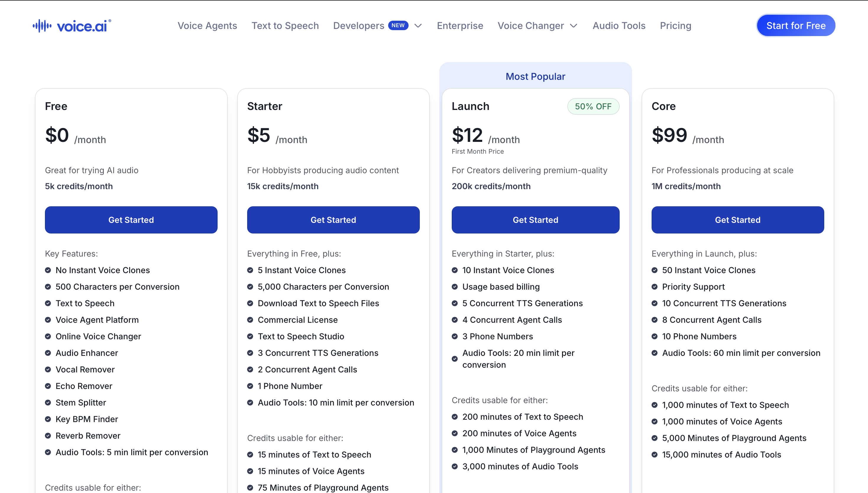Open the Text to Speech page
Viewport: 868px width, 493px height.
tap(285, 26)
